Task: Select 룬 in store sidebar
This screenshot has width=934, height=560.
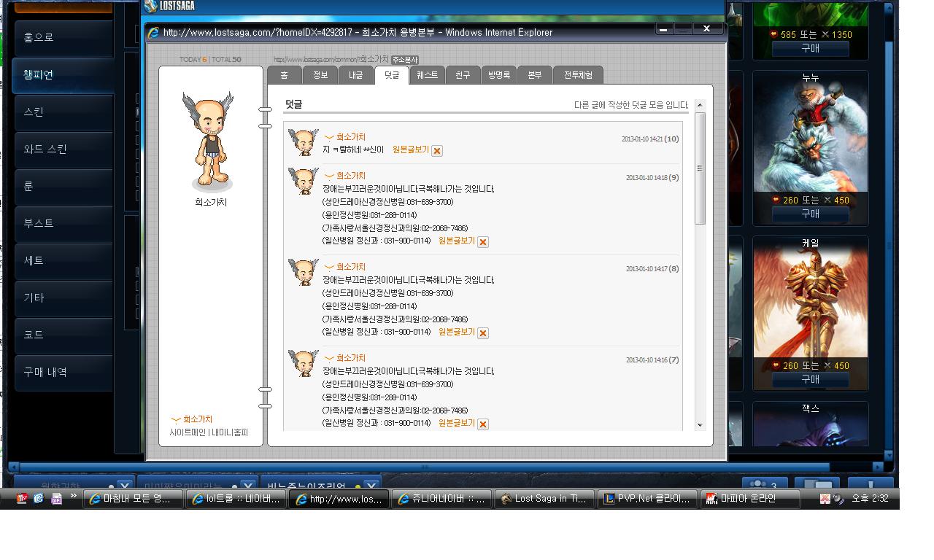Action: click(63, 187)
